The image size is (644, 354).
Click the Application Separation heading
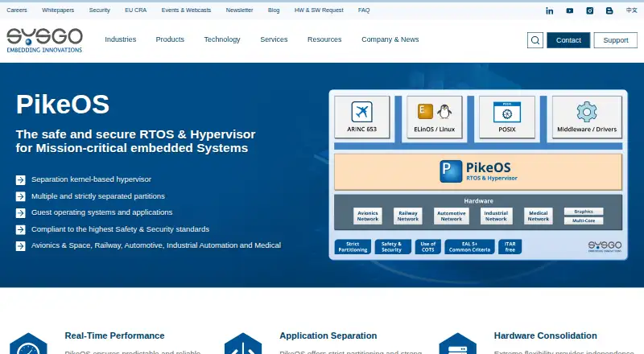[x=328, y=335]
